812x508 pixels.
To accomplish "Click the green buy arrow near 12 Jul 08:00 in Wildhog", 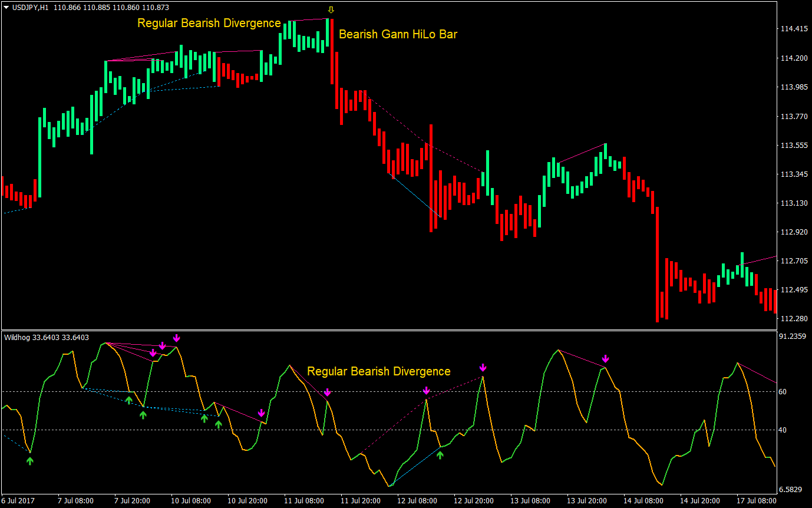I will coord(440,454).
